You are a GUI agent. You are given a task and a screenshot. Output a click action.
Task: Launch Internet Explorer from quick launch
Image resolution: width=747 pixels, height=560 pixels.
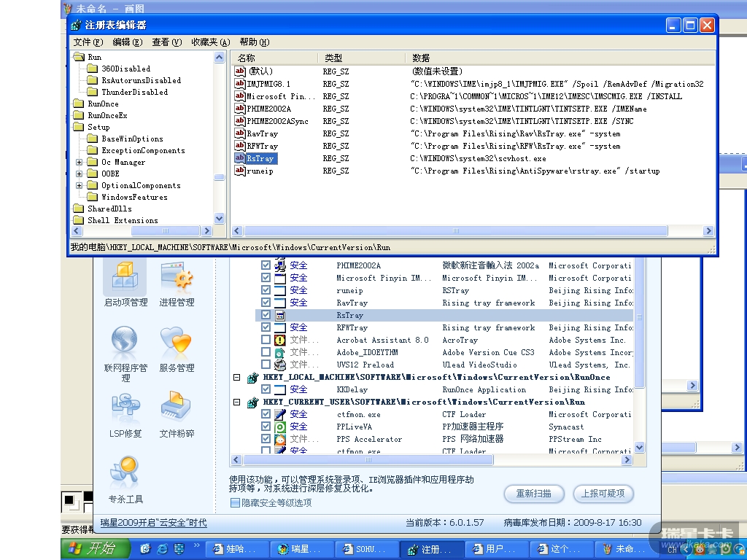[163, 549]
